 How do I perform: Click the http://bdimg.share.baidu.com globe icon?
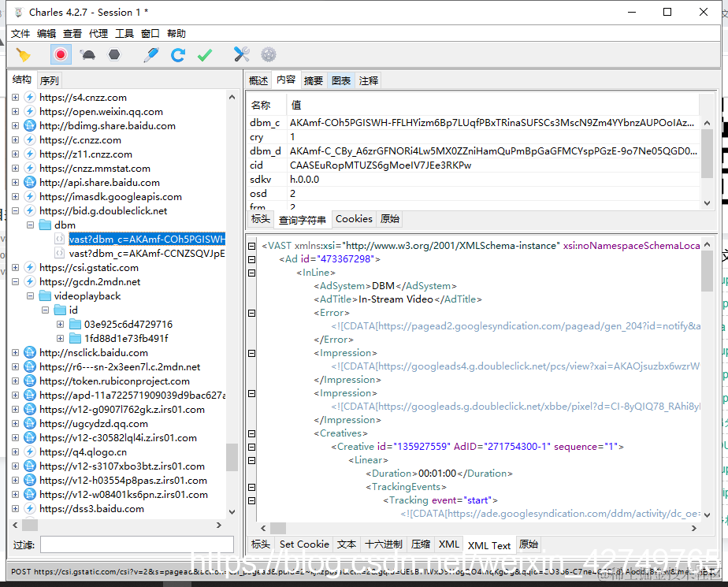point(30,125)
